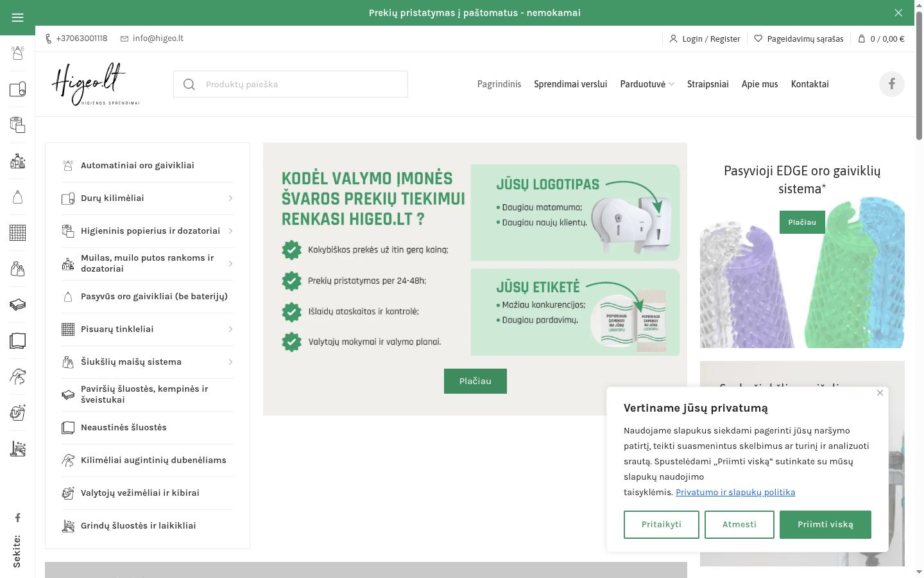Expand Pisuarų tinkleliai category arrow
Screen dimensions: 924x578
(230, 329)
